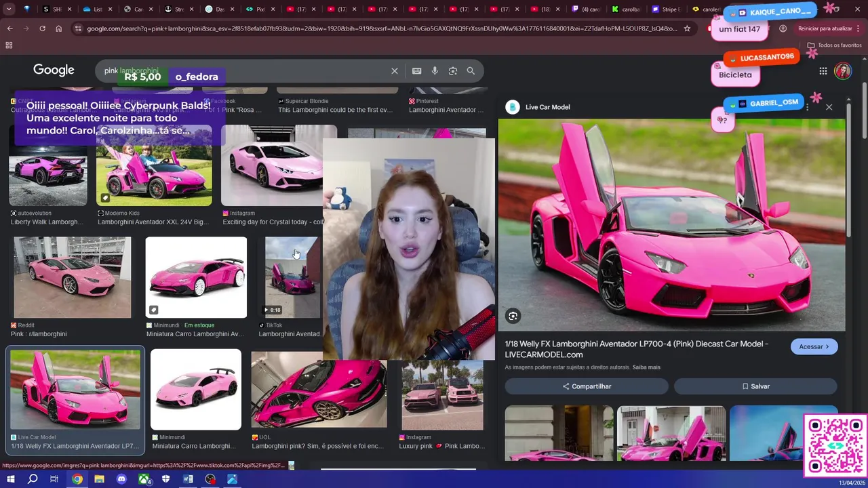The height and width of the screenshot is (488, 868).
Task: Click the address bar URL
Action: (382, 28)
